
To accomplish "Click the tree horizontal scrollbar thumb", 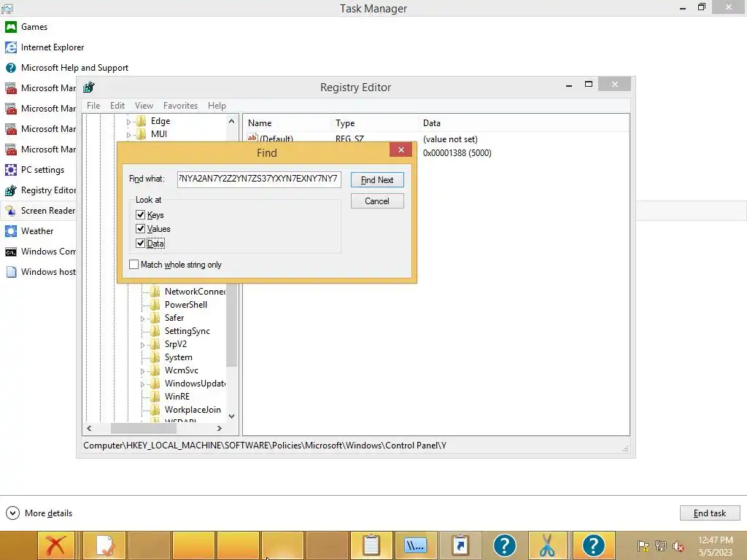I will 144,428.
